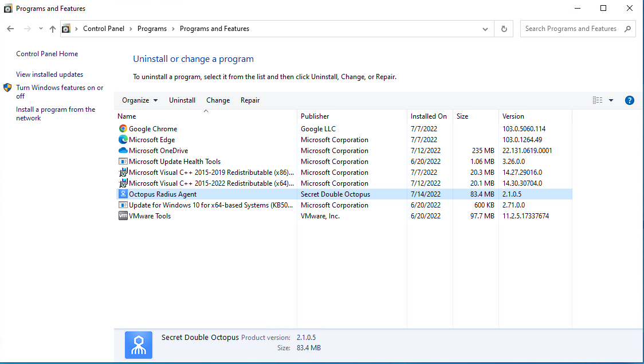
Task: Click the 600 KB size cell
Action: tap(484, 205)
